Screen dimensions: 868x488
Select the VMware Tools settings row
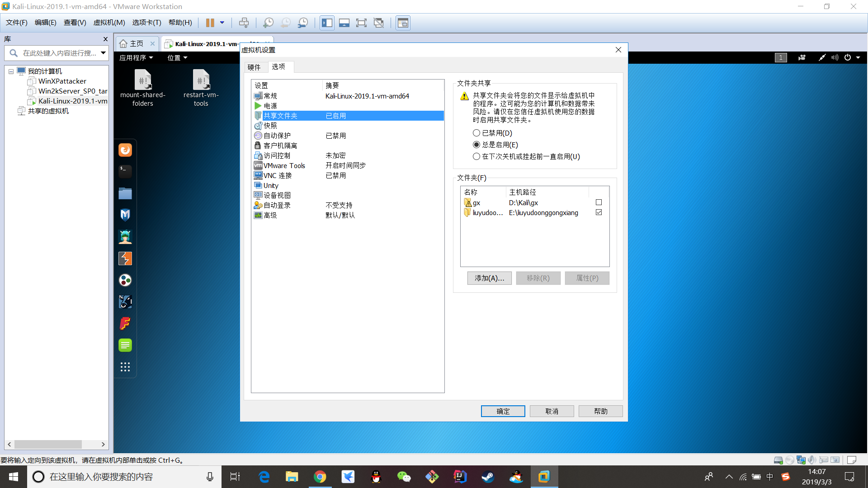[x=348, y=165]
